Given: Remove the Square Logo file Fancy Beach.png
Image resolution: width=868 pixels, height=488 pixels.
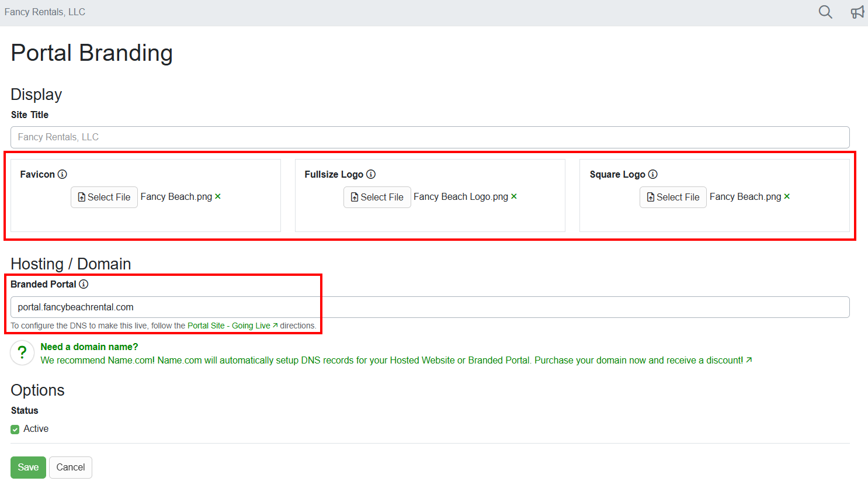Looking at the screenshot, I should [787, 196].
